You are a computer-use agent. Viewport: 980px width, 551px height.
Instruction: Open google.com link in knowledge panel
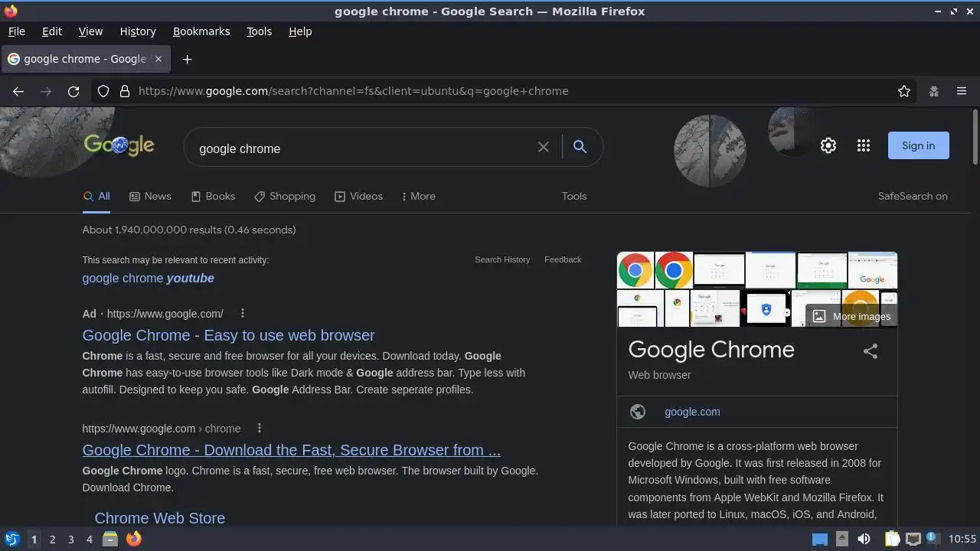point(692,412)
